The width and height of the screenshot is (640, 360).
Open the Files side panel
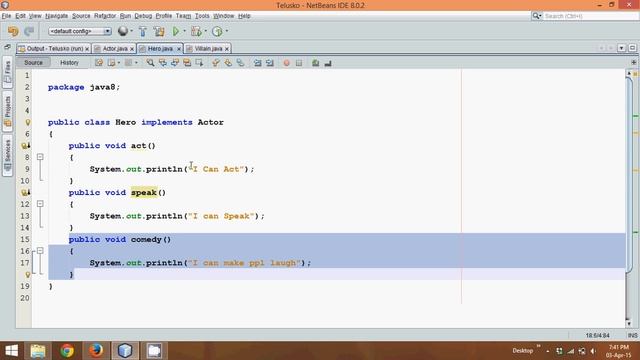[x=7, y=73]
